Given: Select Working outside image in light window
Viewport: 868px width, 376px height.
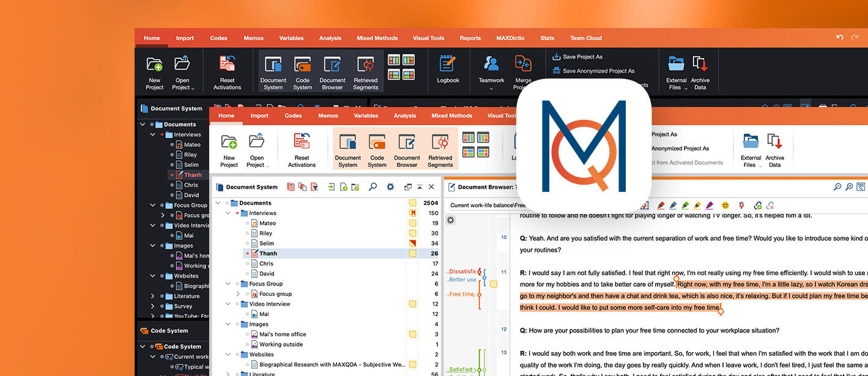Looking at the screenshot, I should (x=281, y=344).
